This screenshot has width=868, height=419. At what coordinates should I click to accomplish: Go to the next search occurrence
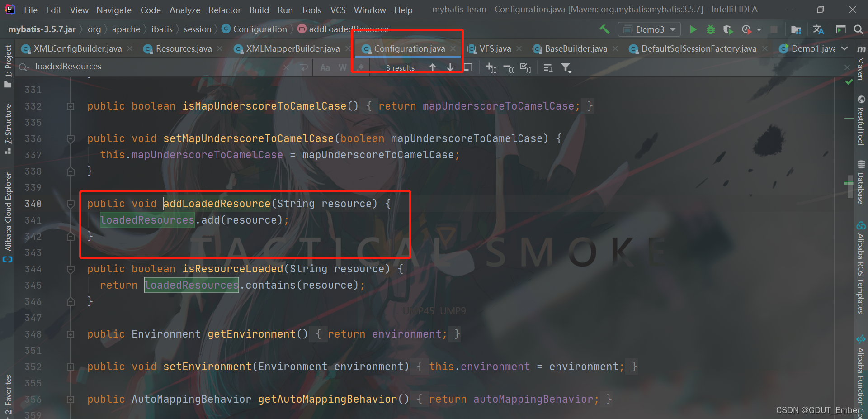tap(450, 67)
